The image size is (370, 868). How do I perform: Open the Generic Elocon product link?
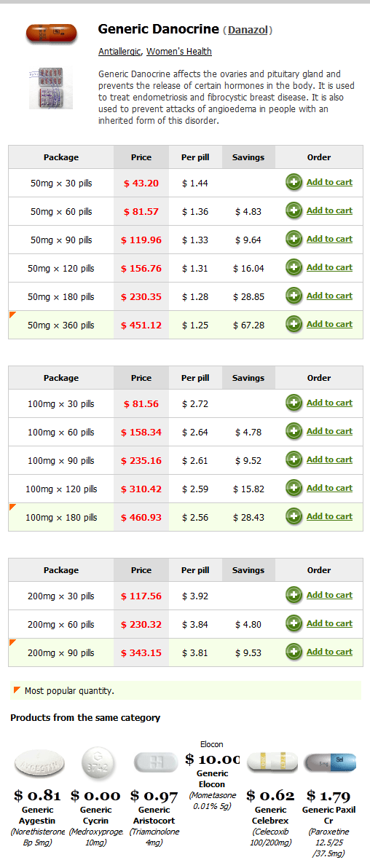(211, 779)
